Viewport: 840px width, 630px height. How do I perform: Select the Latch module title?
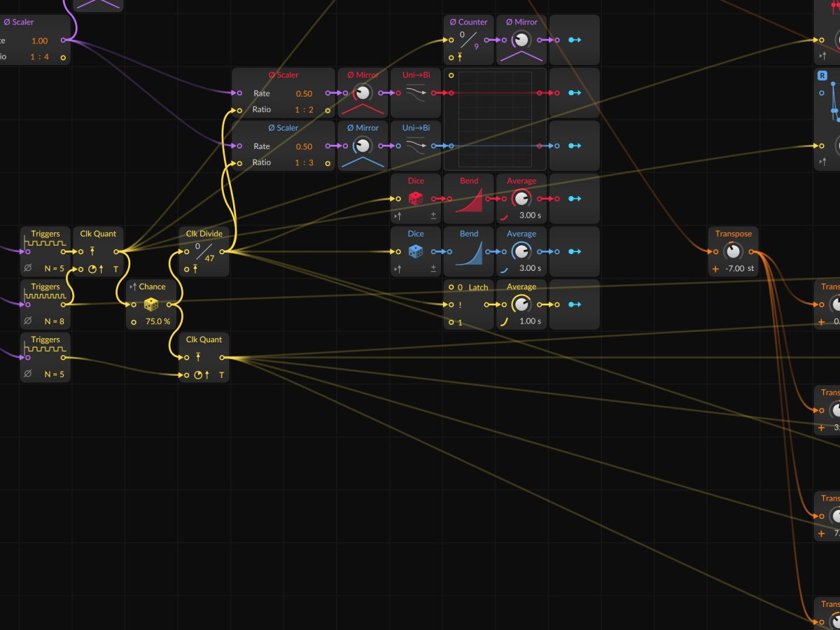[478, 287]
